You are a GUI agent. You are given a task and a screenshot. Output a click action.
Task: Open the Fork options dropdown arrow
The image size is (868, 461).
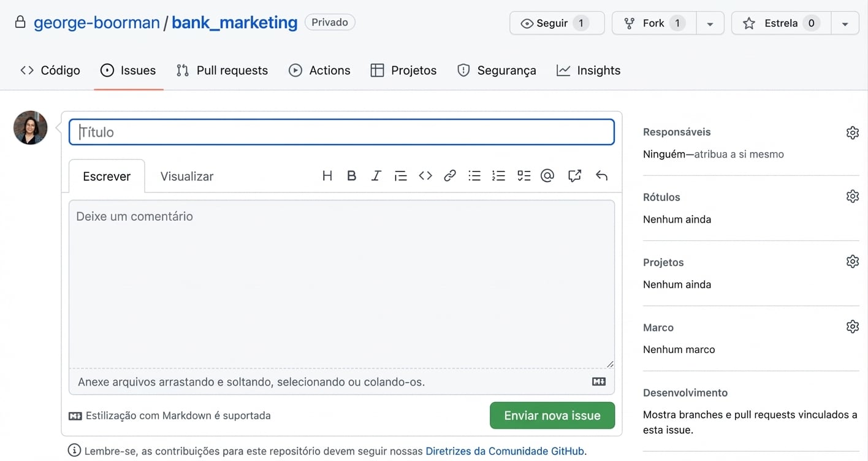710,23
